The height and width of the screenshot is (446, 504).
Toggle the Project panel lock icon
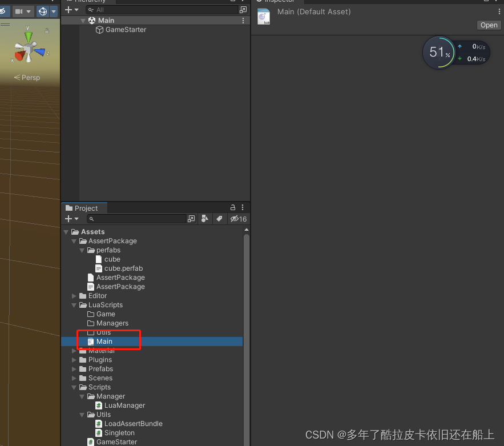tap(233, 207)
